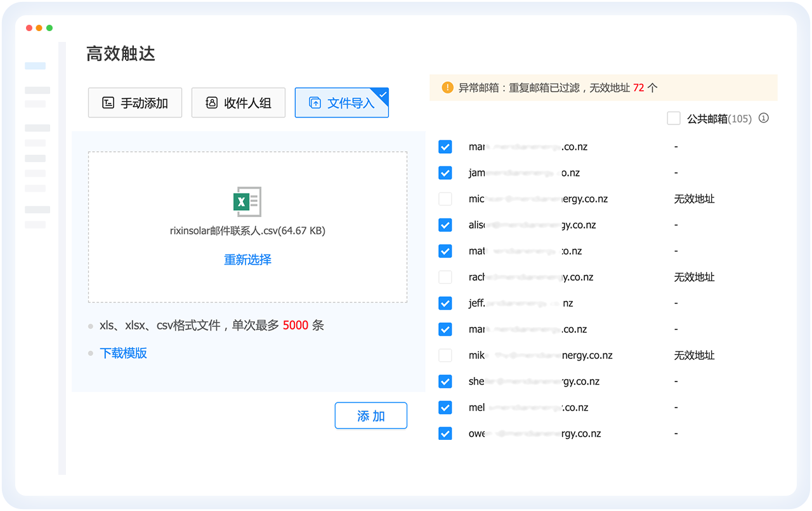This screenshot has width=812, height=511.
Task: Check the invalid mic...ergy.co.nz email checkbox
Action: pos(445,199)
